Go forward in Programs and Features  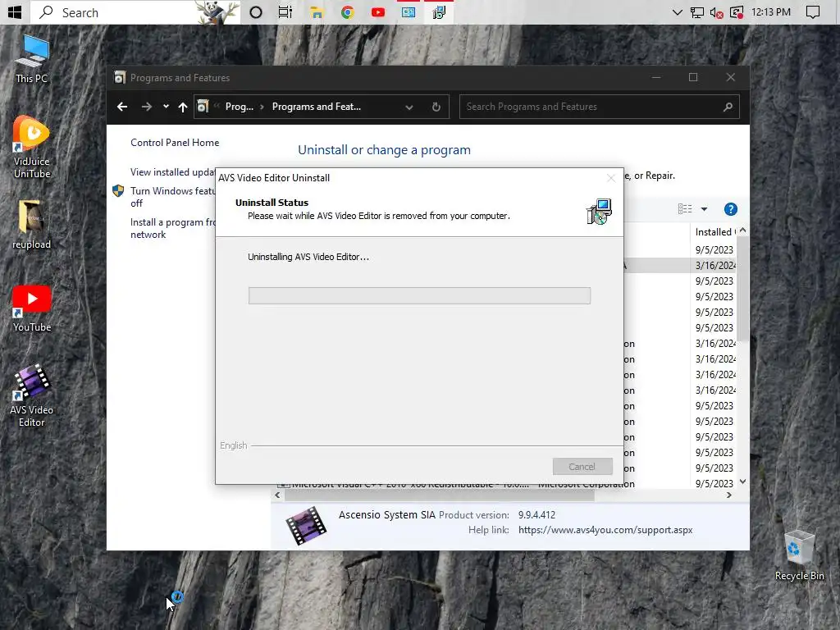pyautogui.click(x=146, y=107)
